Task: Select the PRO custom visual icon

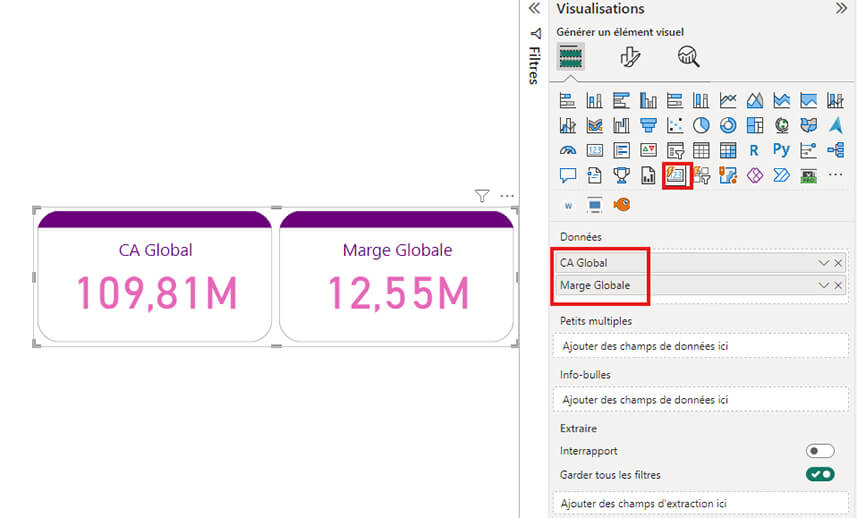Action: pyautogui.click(x=808, y=175)
